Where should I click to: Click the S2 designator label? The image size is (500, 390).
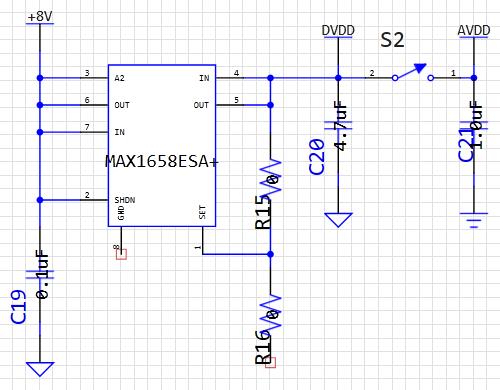(392, 40)
